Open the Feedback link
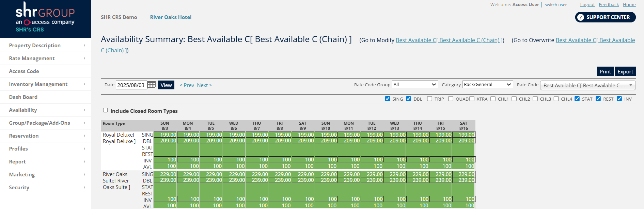644x209 pixels. click(609, 4)
